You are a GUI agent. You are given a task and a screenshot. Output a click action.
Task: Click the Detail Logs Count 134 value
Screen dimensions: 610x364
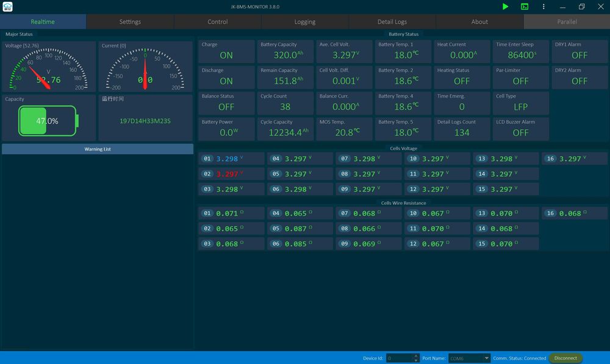(462, 132)
